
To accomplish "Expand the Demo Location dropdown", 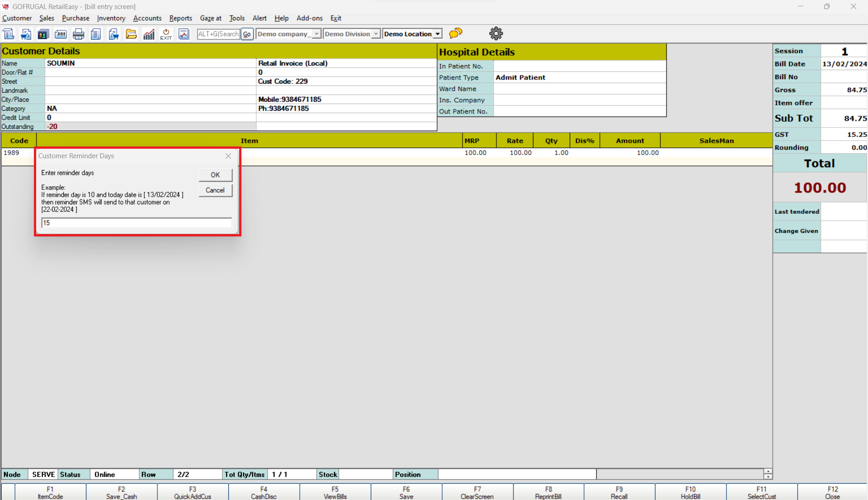I will click(437, 34).
